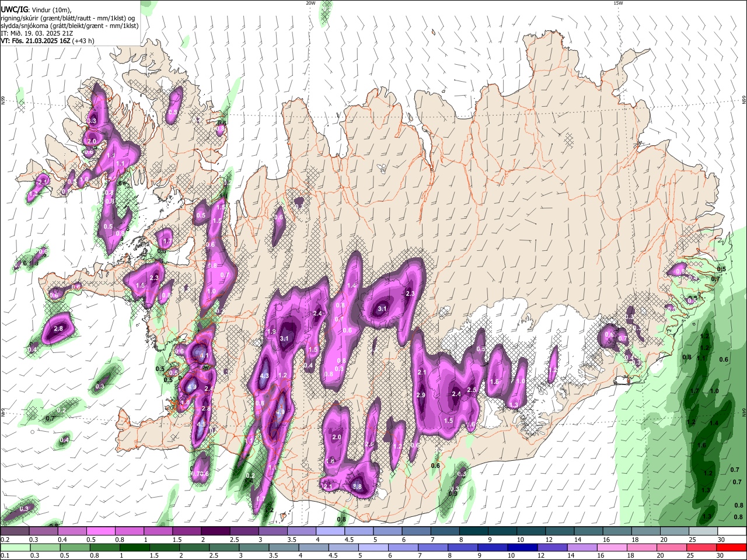Click the '2.5' precipitation value on the map
The image size is (747, 560).
coord(472,390)
